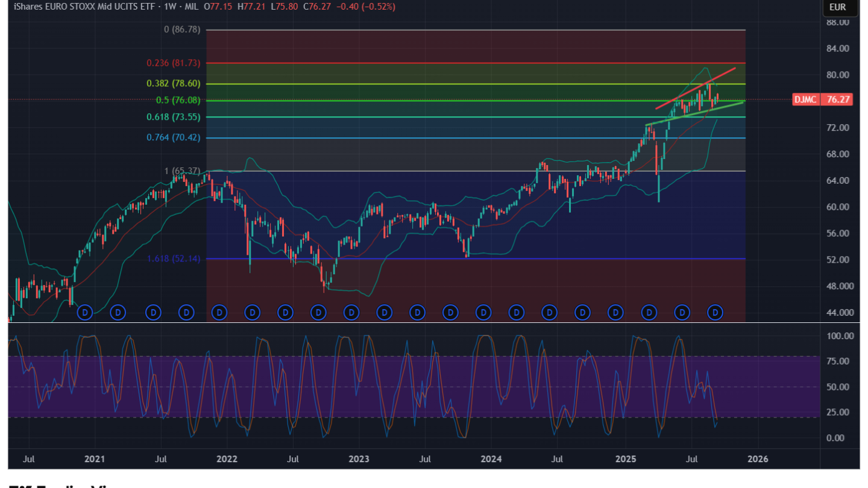
Task: Open the EUR currency selector
Action: click(x=837, y=7)
